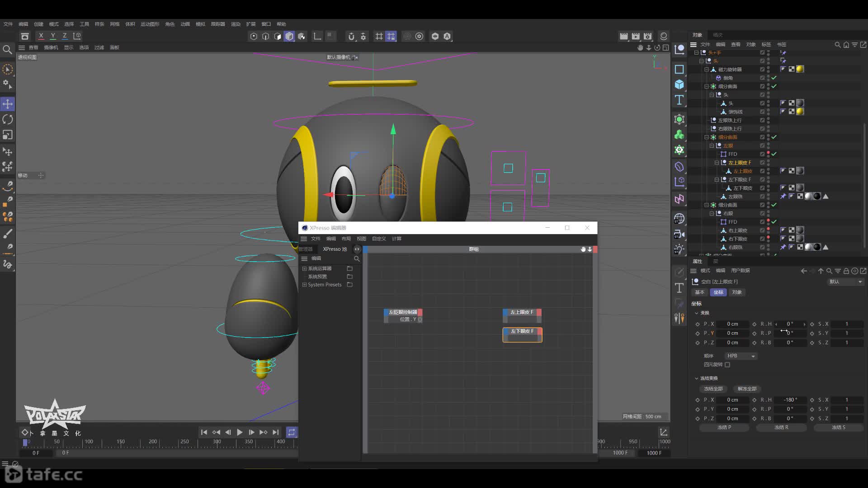Collapse the 变换 section

coord(696,313)
